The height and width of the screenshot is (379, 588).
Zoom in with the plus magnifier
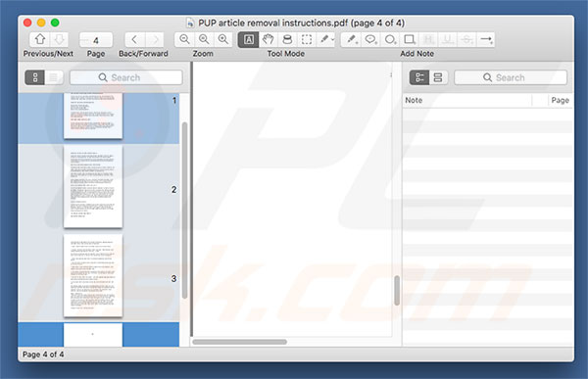pyautogui.click(x=223, y=39)
